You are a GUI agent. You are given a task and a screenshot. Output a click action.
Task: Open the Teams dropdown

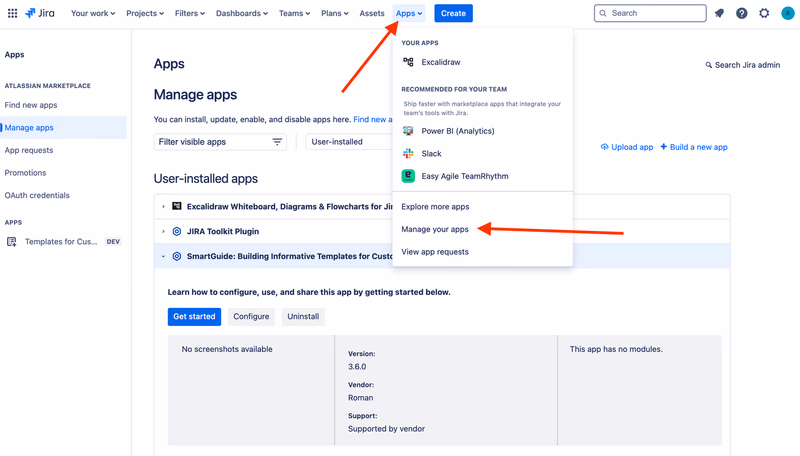tap(294, 13)
